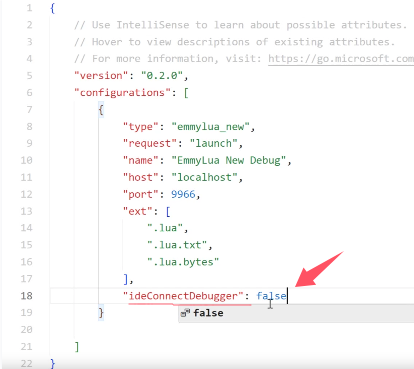
Task: Click line number 13 in the gutter
Action: pos(26,211)
